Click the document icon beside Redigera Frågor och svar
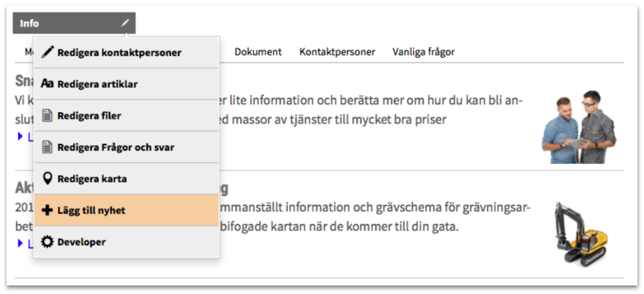The width and height of the screenshot is (644, 294). (47, 147)
